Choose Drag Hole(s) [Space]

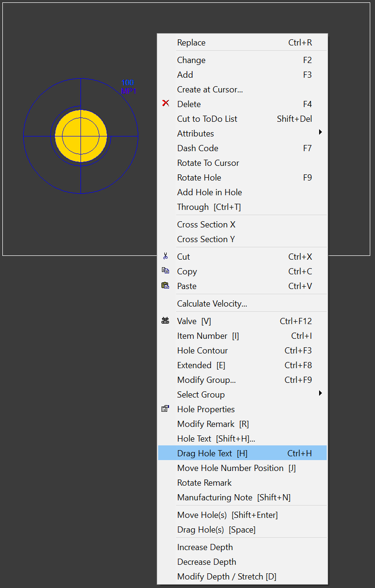coord(242,530)
